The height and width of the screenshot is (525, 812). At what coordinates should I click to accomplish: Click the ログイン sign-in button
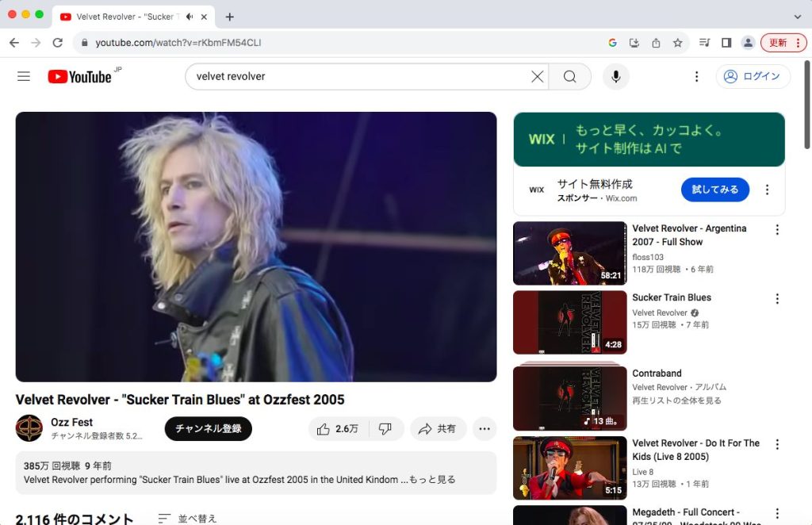[753, 77]
